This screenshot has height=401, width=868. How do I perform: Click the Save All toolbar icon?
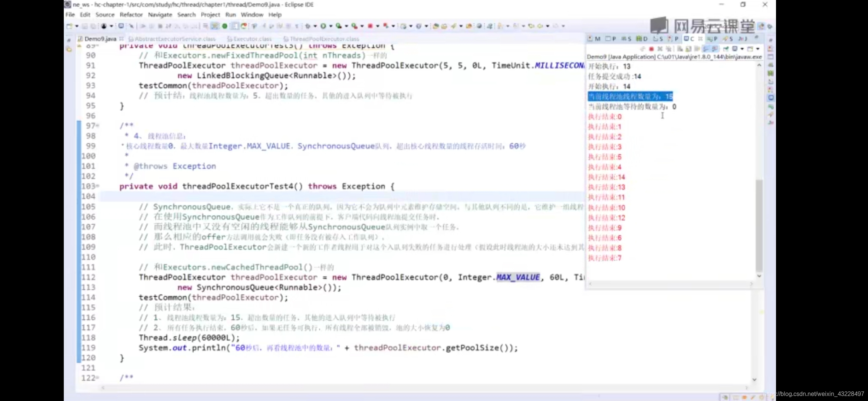pos(93,26)
